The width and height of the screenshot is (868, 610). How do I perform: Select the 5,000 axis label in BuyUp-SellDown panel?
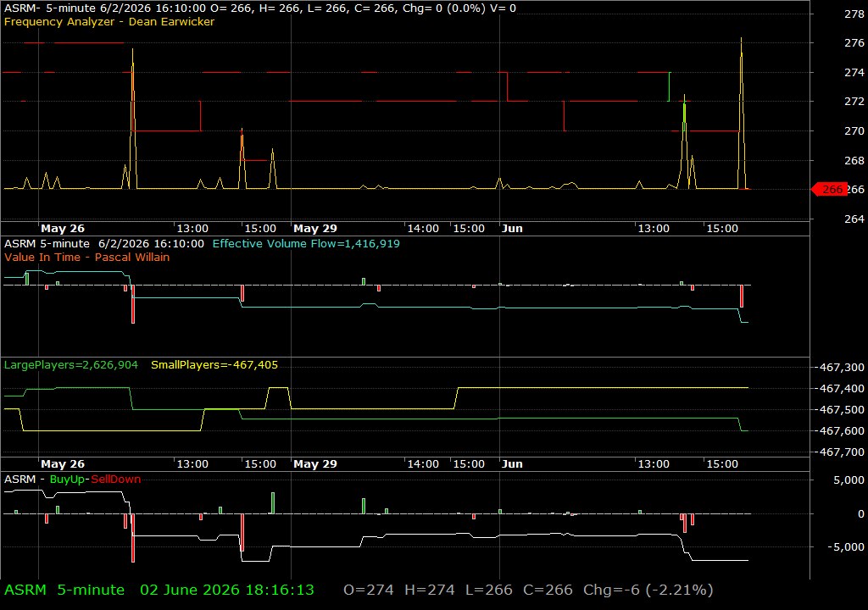pyautogui.click(x=849, y=480)
